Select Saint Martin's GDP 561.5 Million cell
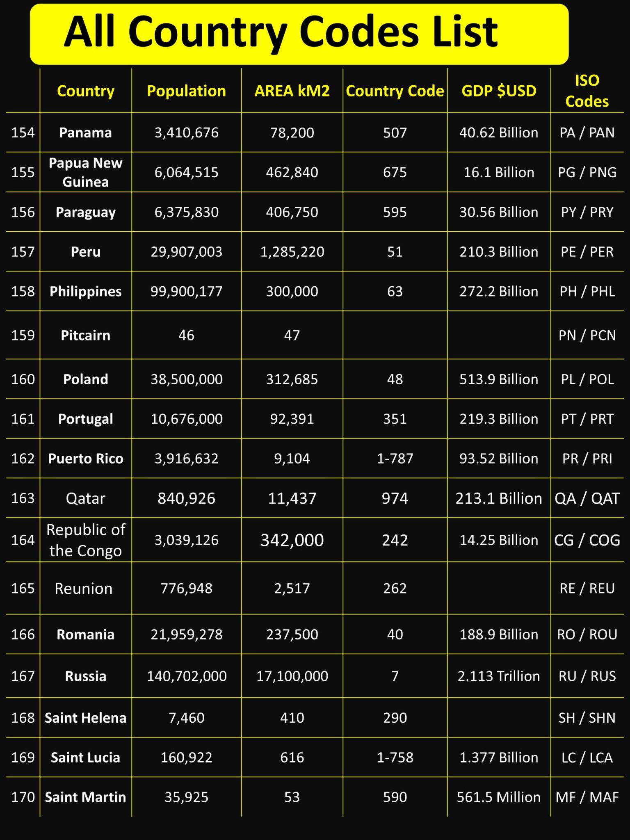 pyautogui.click(x=499, y=797)
